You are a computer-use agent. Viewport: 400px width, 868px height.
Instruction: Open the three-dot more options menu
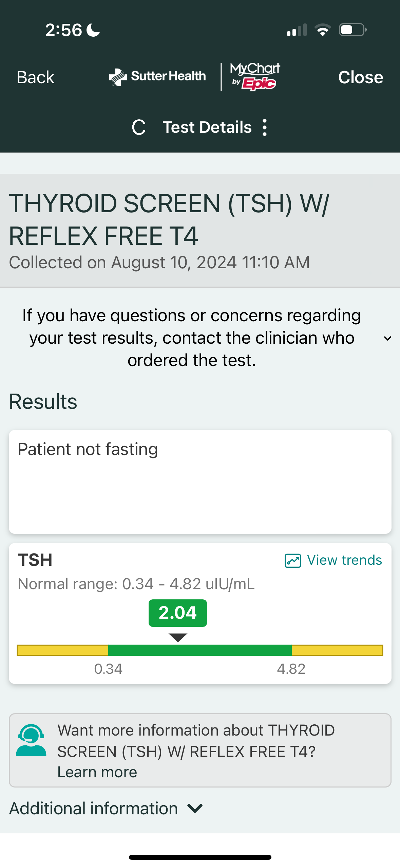pos(265,127)
